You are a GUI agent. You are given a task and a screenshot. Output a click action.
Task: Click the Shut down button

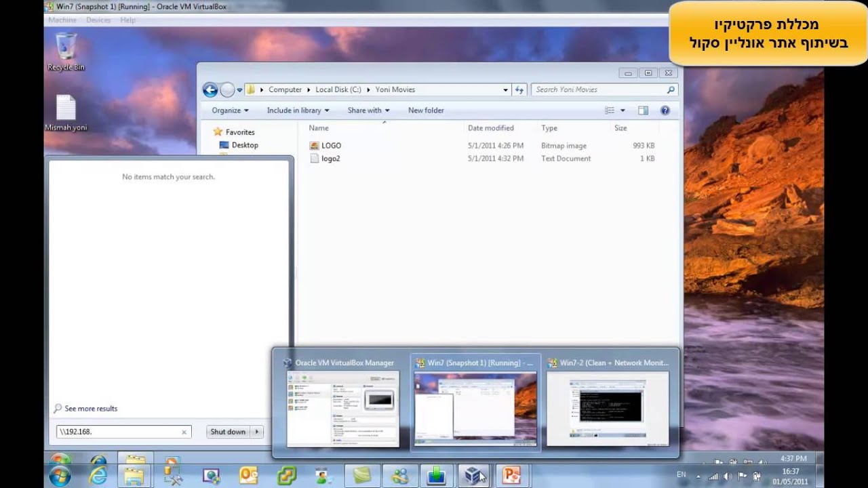click(228, 432)
